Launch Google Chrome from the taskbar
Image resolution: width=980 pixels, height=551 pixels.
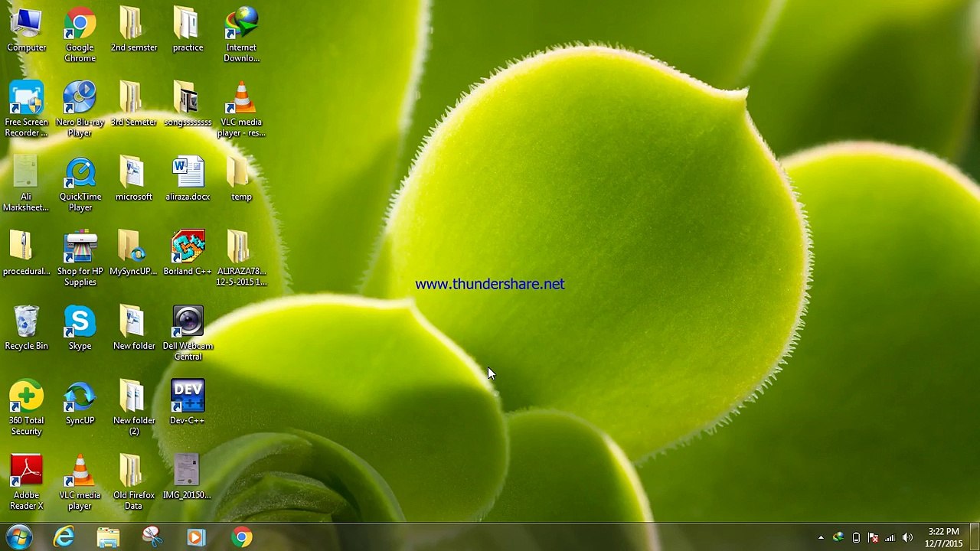[x=242, y=537]
